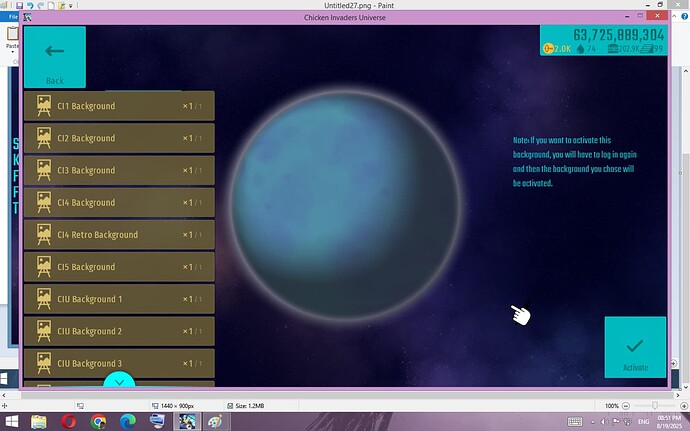Choose the CI5 Background row
Viewport: 690px width, 431px height.
coord(119,267)
